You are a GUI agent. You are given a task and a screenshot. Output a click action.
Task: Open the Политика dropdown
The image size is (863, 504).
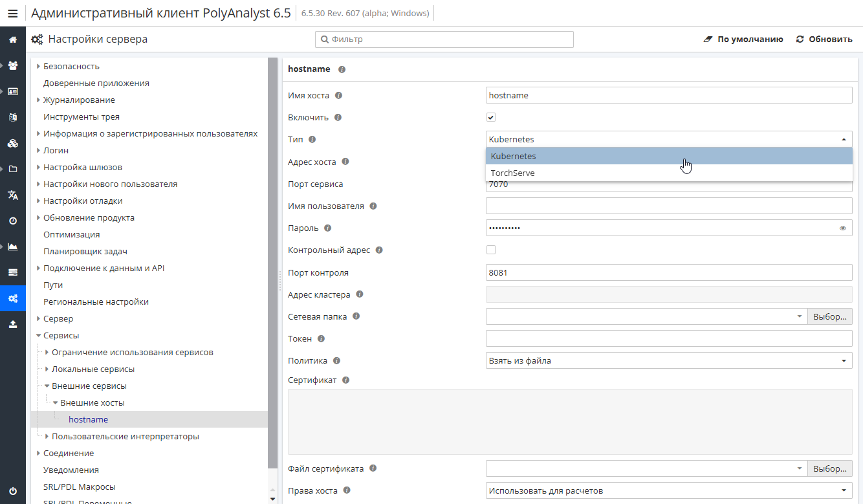point(669,361)
